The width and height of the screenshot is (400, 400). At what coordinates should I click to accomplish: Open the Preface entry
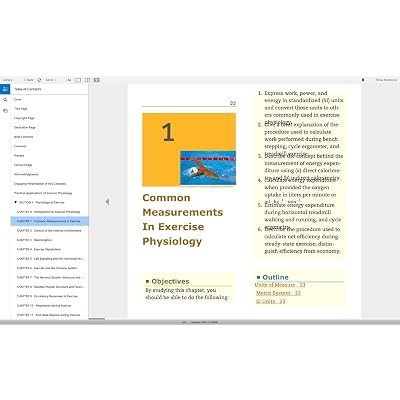(19, 156)
